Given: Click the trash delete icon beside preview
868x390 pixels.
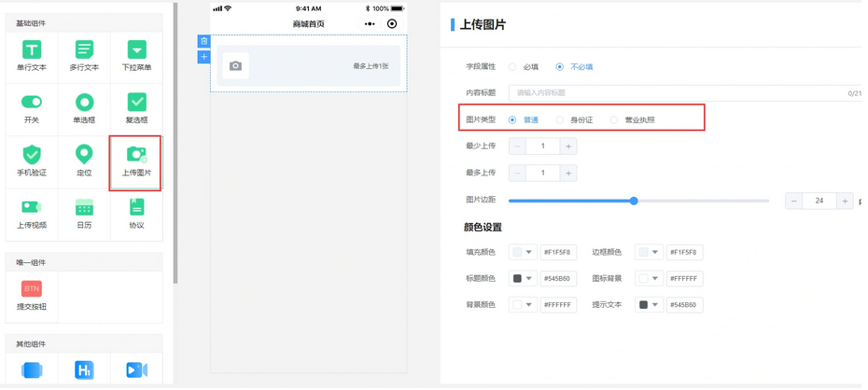Looking at the screenshot, I should coord(203,41).
